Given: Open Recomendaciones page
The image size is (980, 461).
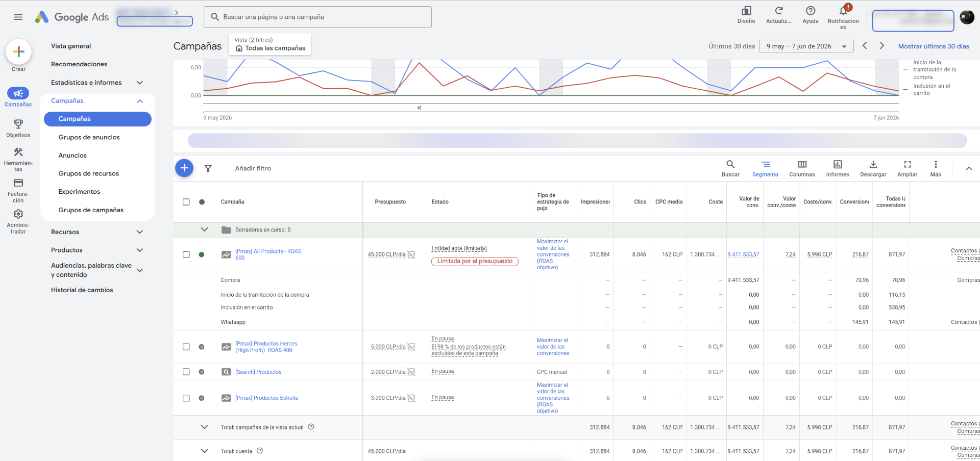Looking at the screenshot, I should tap(79, 64).
